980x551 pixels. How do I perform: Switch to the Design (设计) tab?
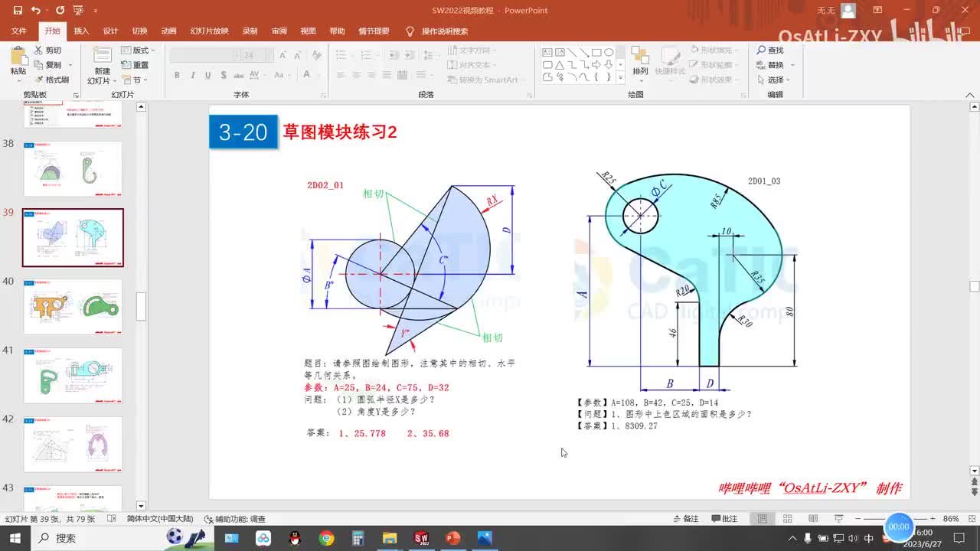point(110,31)
